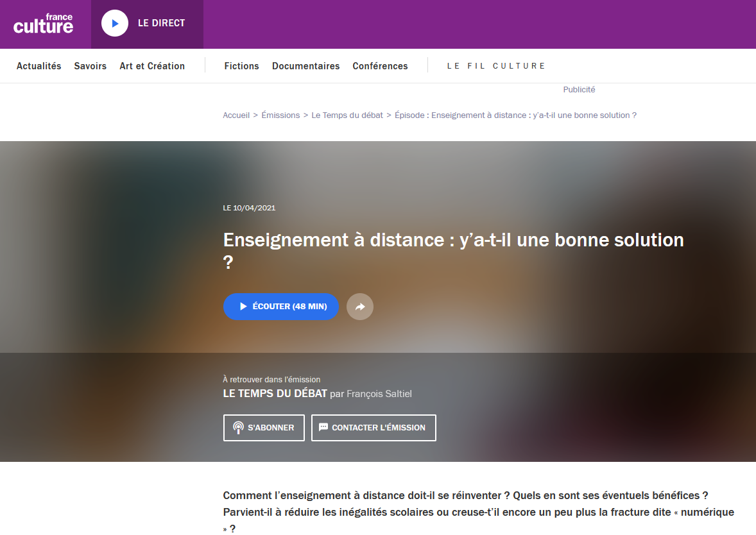756x535 pixels.
Task: Open the Conférences section
Action: [x=380, y=66]
